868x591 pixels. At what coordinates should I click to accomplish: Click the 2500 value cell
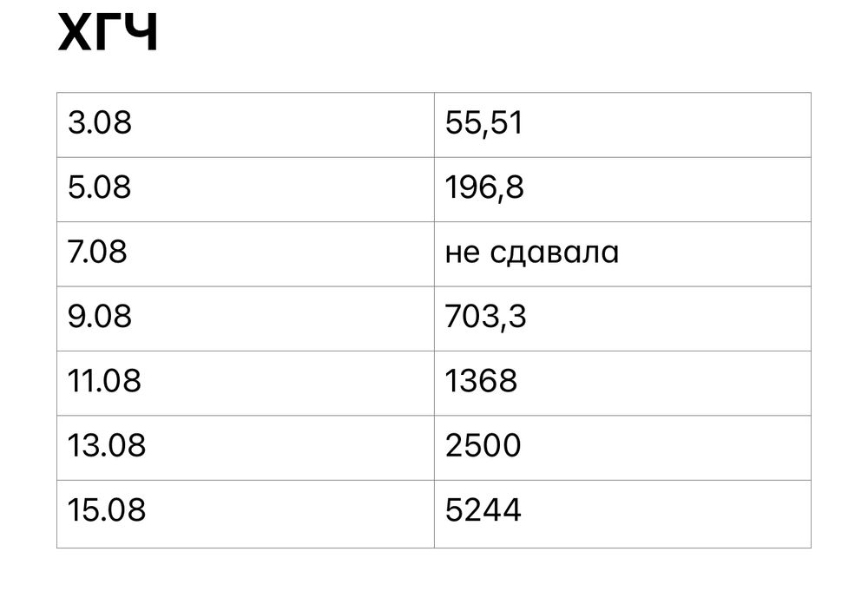click(483, 446)
